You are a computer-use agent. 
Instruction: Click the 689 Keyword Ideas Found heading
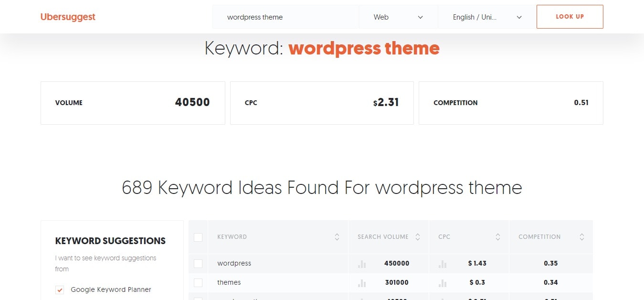pyautogui.click(x=322, y=188)
